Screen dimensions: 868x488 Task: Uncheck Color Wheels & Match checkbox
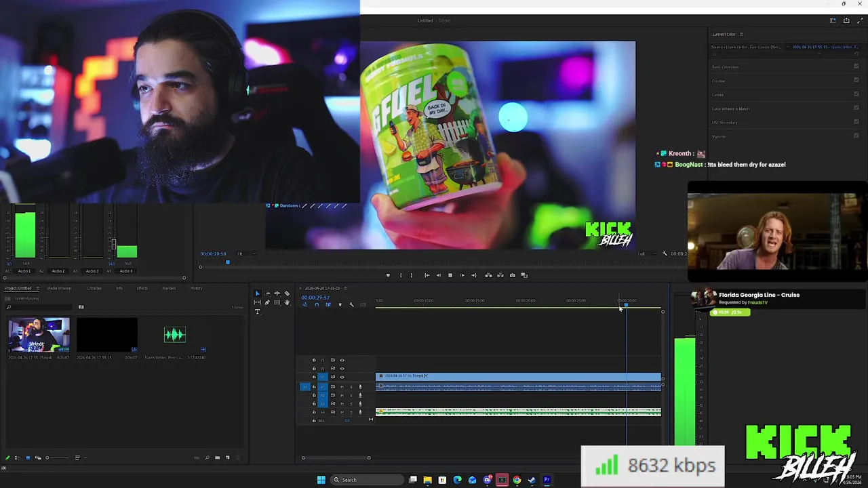[x=856, y=108]
